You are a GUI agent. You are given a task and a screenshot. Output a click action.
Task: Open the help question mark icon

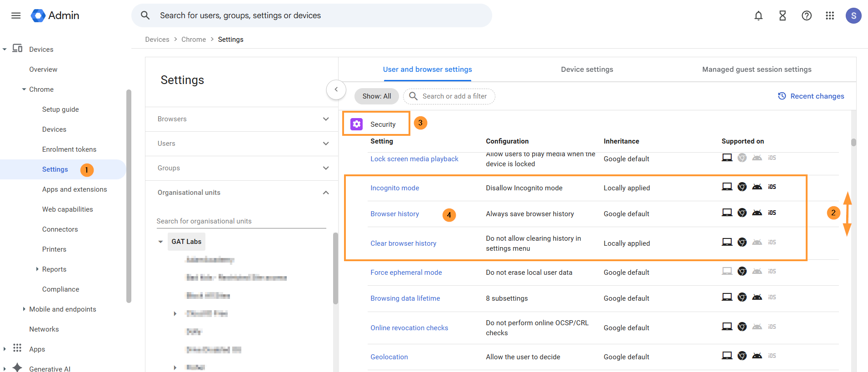pos(807,16)
